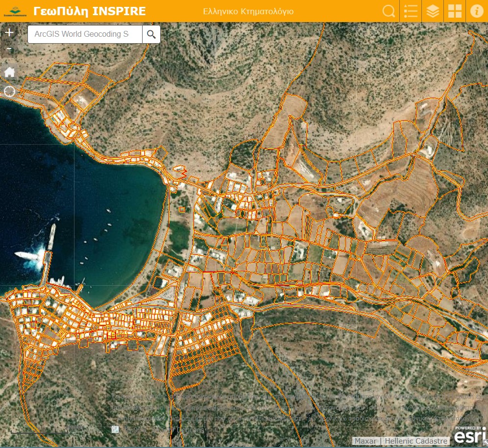Viewport: 488px width, 448px height.
Task: Open the About info panel
Action: point(477,11)
